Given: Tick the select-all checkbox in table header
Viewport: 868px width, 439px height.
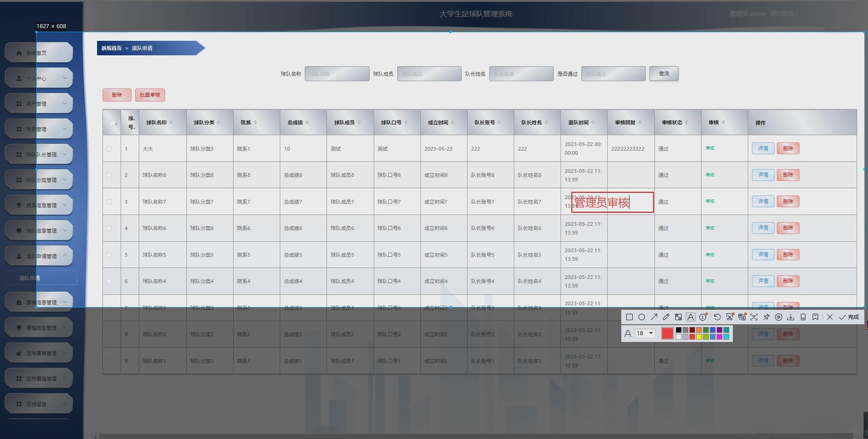Looking at the screenshot, I should (112, 122).
